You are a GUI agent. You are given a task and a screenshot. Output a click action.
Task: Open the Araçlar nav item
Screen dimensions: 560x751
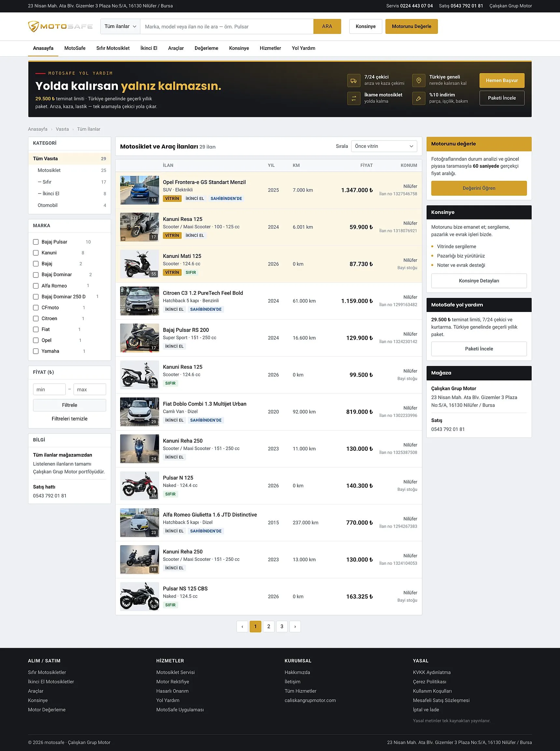tap(176, 48)
